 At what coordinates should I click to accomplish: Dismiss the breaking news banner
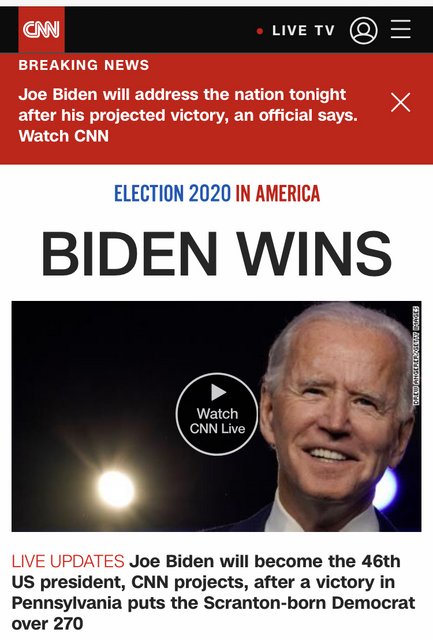[x=400, y=102]
